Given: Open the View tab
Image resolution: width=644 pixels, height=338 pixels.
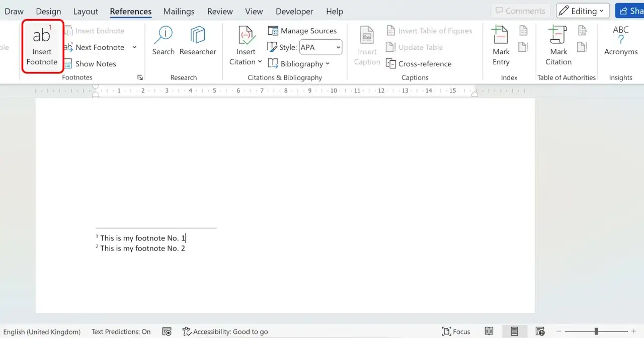Looking at the screenshot, I should tap(254, 11).
